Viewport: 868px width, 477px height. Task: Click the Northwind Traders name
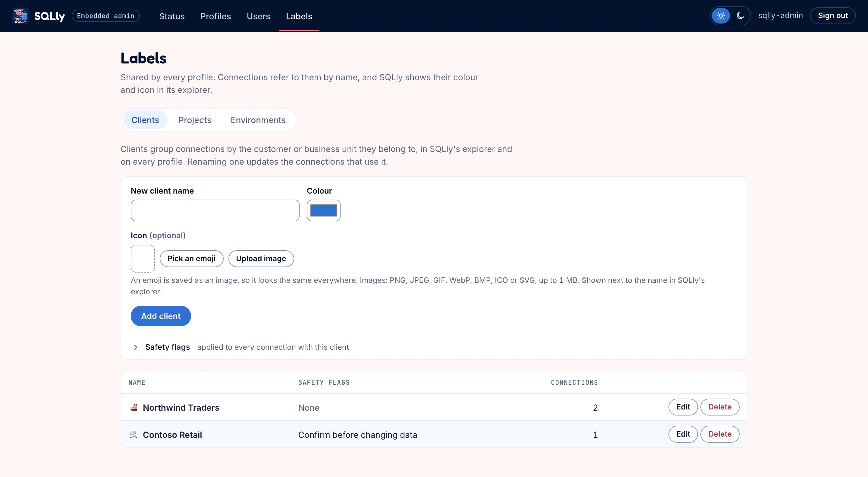(x=181, y=408)
